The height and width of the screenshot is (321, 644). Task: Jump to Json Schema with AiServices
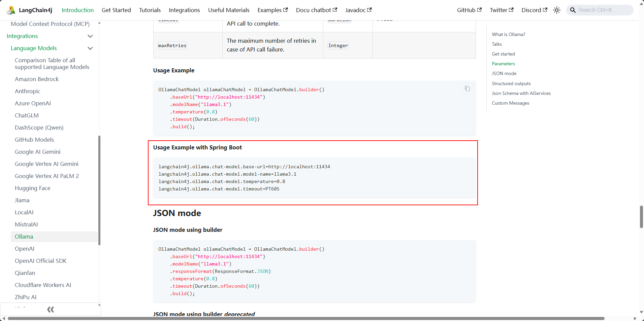(521, 93)
